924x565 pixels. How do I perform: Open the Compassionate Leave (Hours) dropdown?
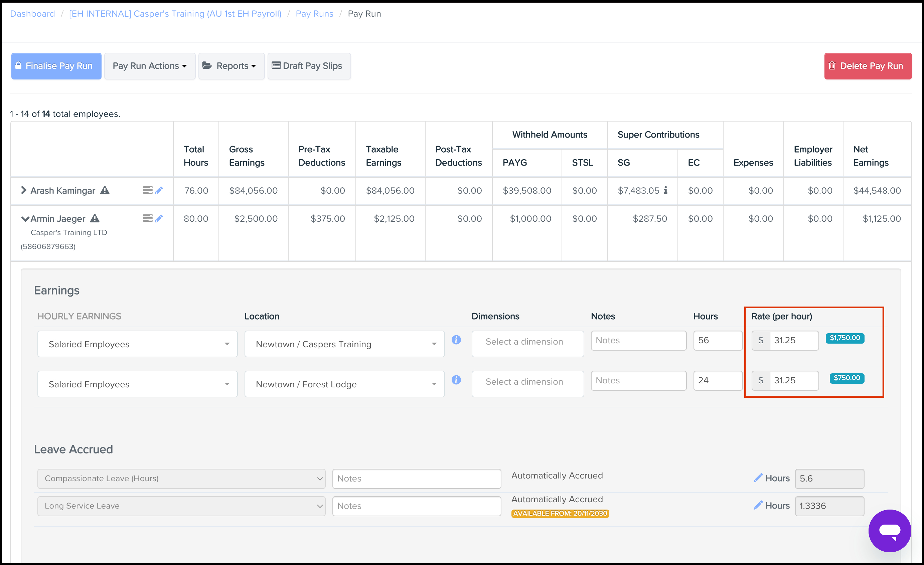pos(181,479)
